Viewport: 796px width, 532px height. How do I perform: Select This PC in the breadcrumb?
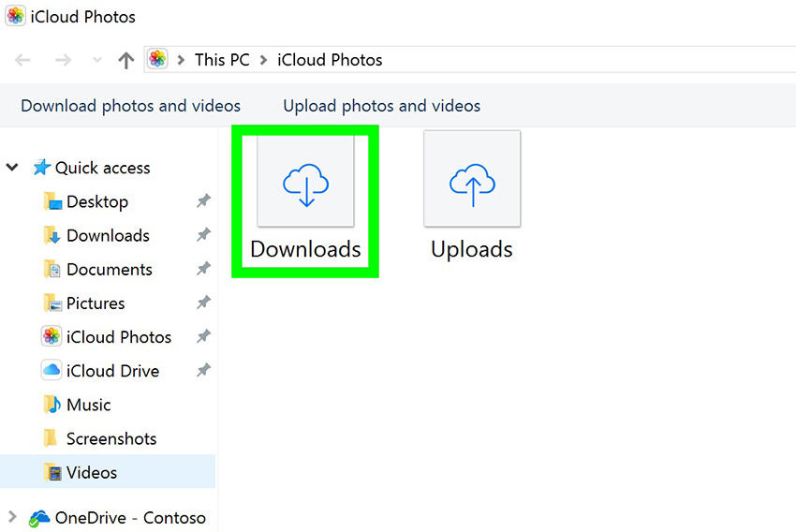tap(222, 60)
